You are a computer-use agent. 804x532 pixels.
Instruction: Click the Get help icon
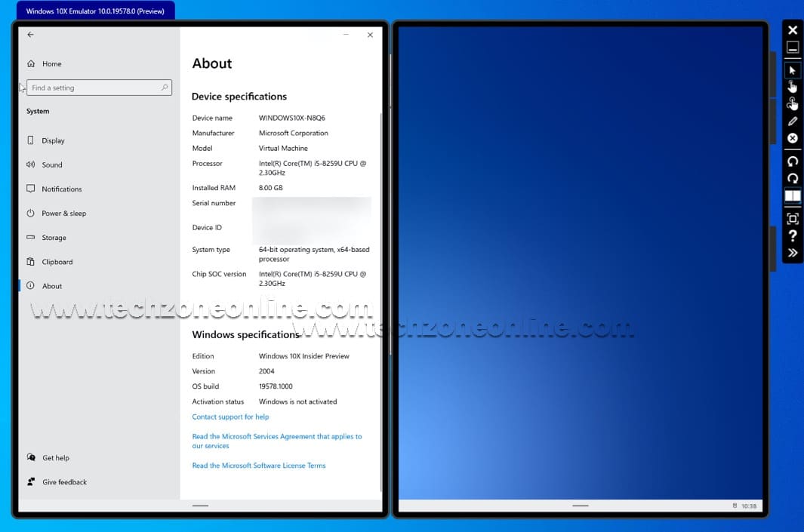click(31, 457)
